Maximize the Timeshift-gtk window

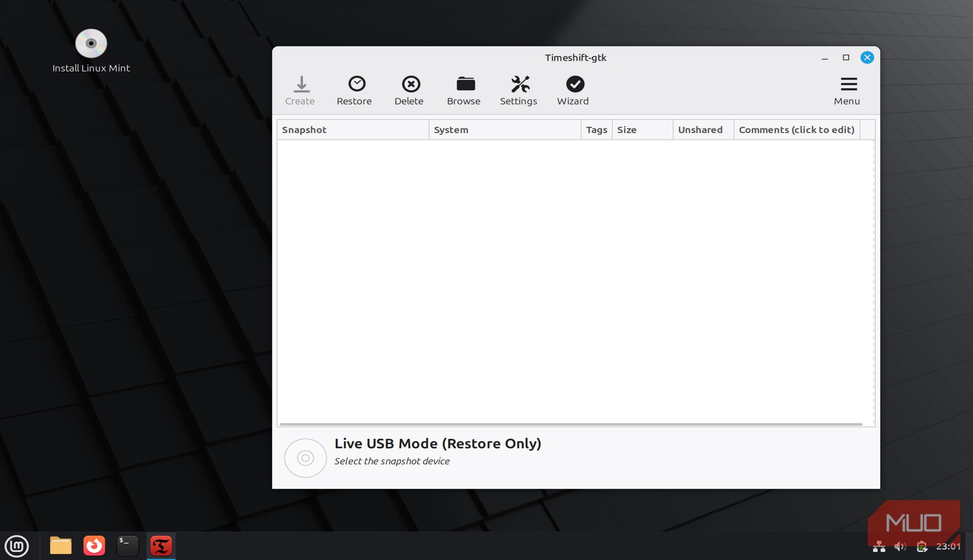click(x=846, y=58)
